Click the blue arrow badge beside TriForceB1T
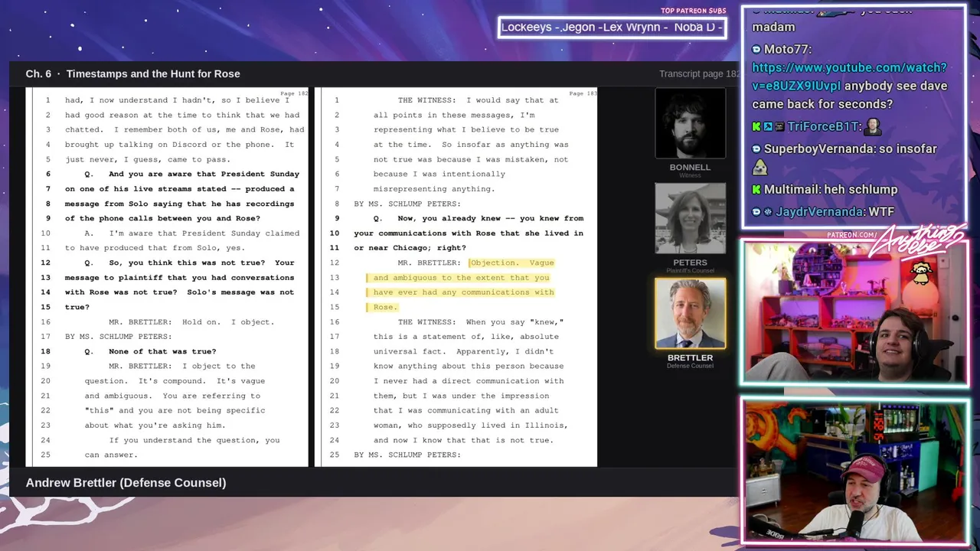This screenshot has height=551, width=980. click(768, 127)
